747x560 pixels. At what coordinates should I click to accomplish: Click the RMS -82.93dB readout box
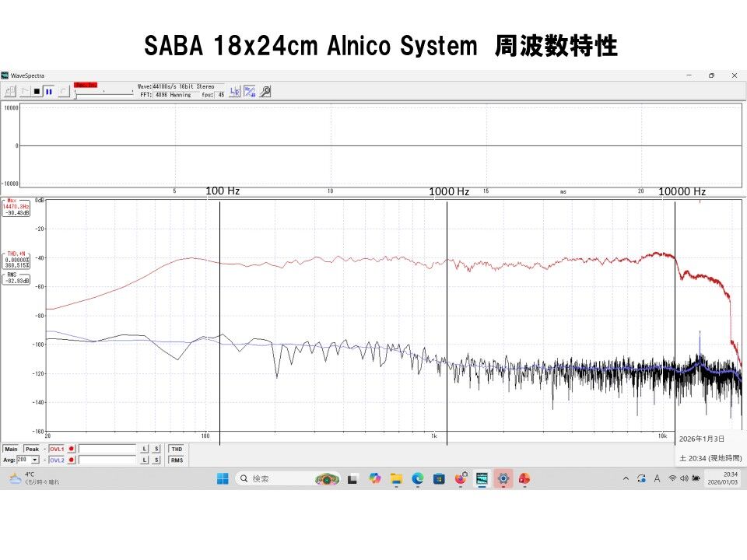click(16, 278)
